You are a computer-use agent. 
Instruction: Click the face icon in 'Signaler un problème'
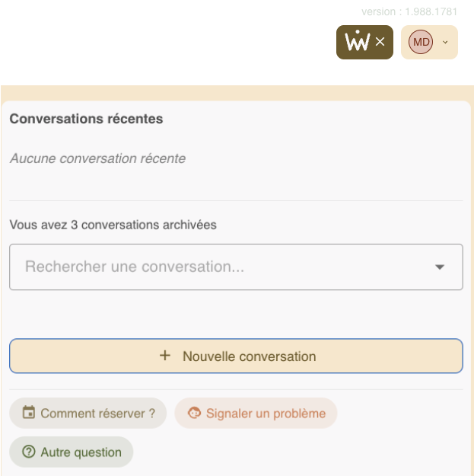(x=194, y=414)
